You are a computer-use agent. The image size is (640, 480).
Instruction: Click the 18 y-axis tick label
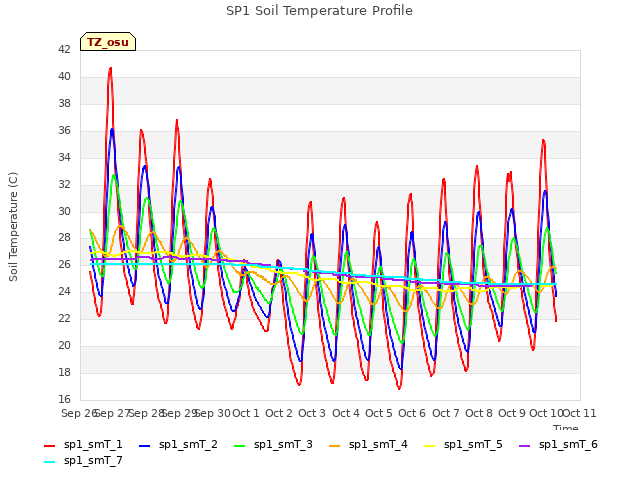click(x=64, y=372)
